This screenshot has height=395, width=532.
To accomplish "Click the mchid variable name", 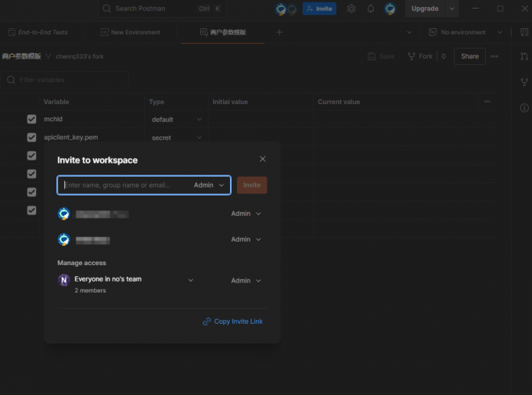I will click(x=53, y=119).
